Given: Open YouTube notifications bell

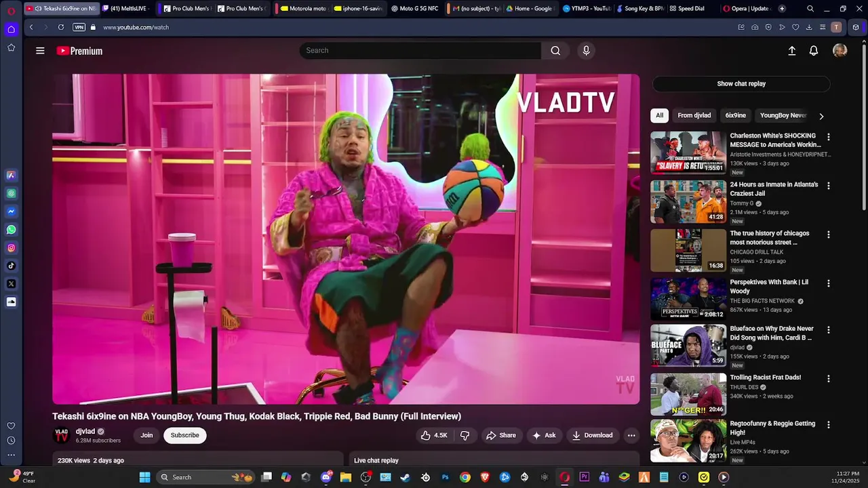Looking at the screenshot, I should pyautogui.click(x=814, y=51).
